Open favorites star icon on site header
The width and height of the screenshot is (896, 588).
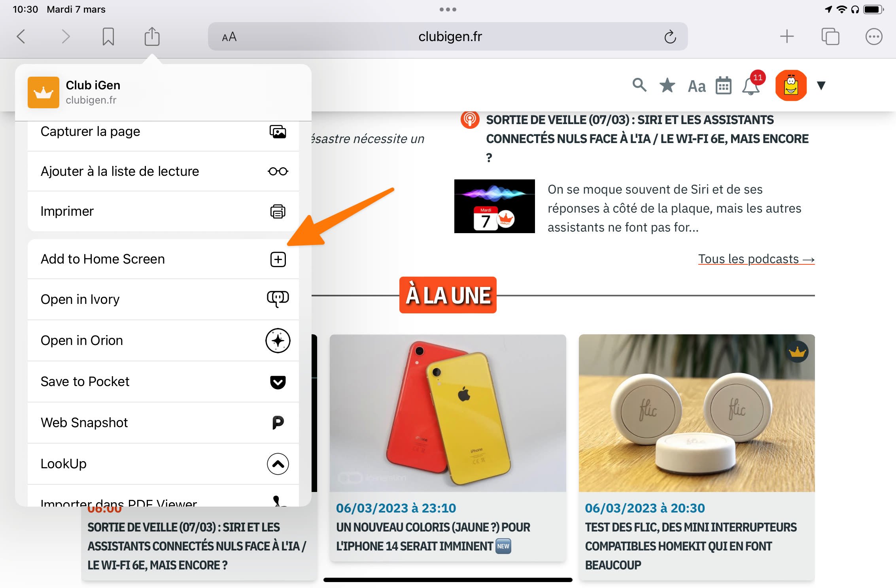667,85
